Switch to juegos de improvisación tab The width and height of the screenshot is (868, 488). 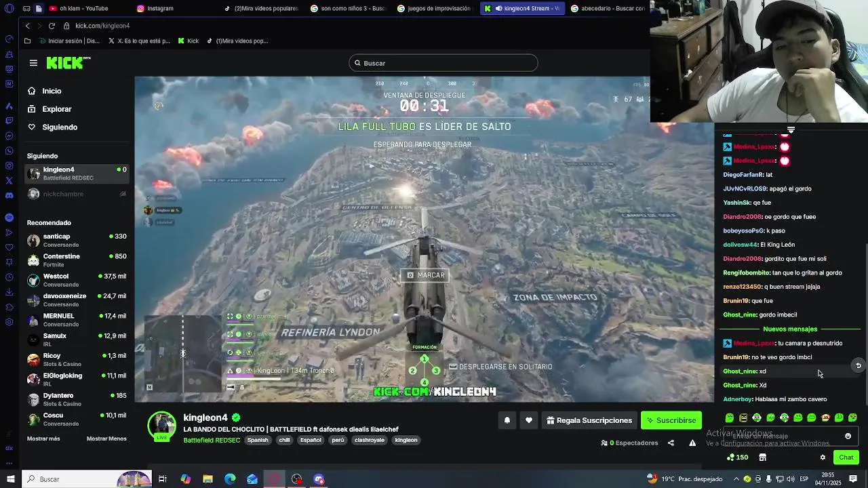434,8
